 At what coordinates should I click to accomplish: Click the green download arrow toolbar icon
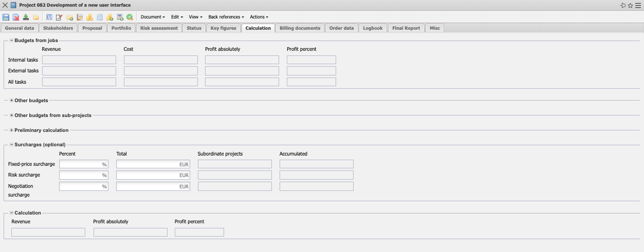(x=26, y=17)
